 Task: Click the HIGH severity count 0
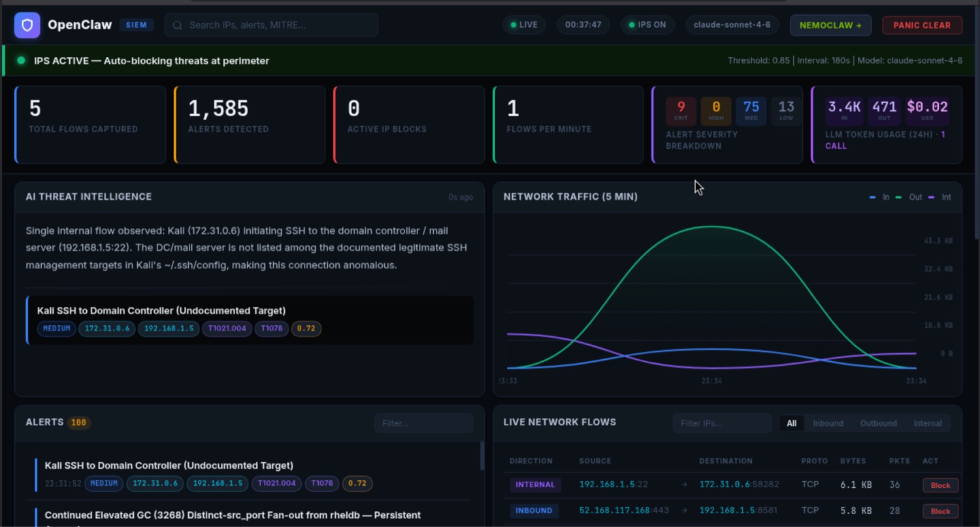716,110
